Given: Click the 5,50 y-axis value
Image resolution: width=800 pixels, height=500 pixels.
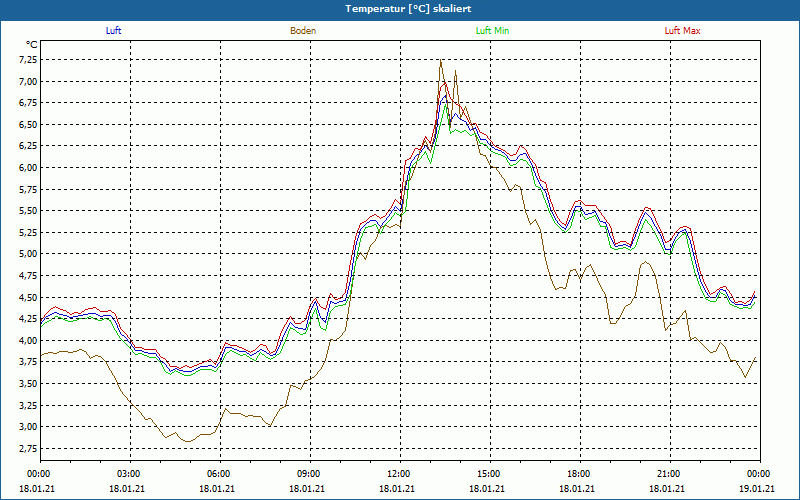Looking at the screenshot, I should tap(28, 211).
